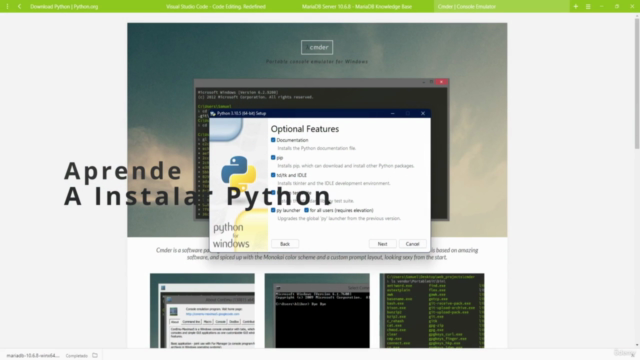The width and height of the screenshot is (640, 360).
Task: Toggle the py launcher checkbox
Action: coord(273,210)
